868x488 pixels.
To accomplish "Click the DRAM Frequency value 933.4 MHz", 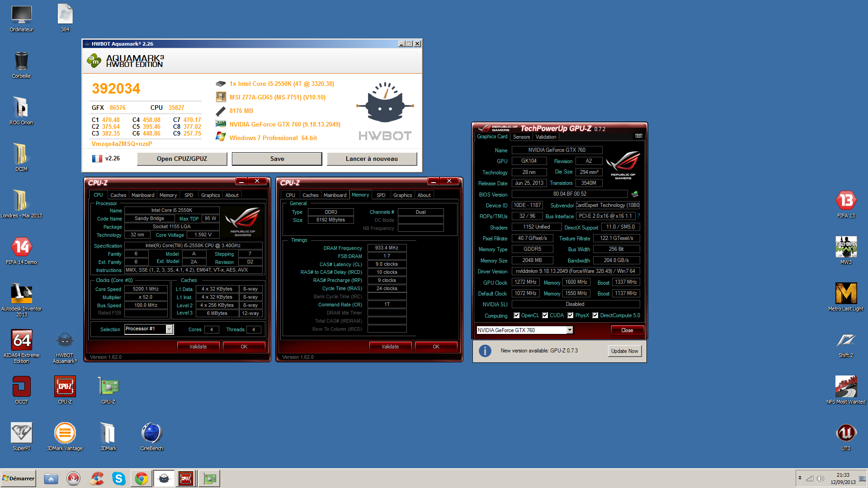I will pyautogui.click(x=387, y=248).
